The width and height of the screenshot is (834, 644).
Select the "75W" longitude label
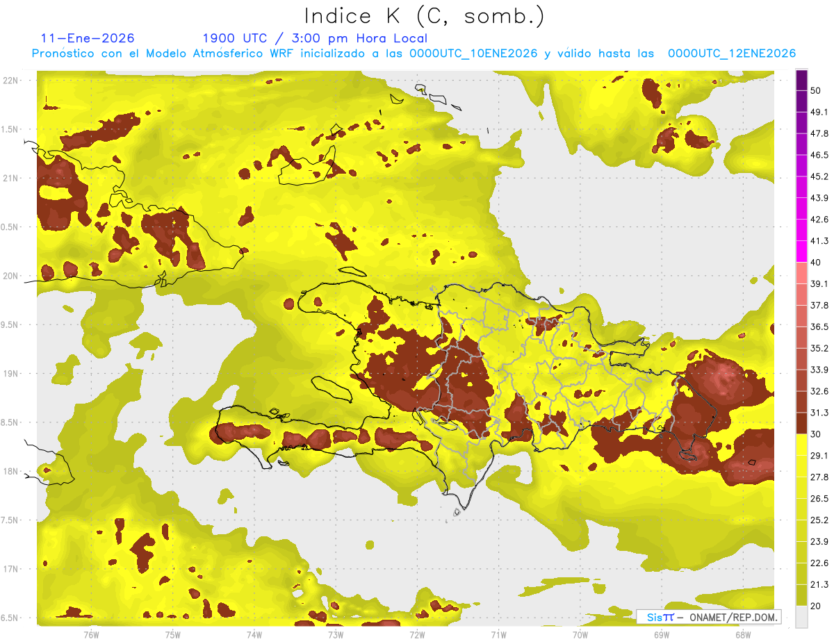[173, 635]
